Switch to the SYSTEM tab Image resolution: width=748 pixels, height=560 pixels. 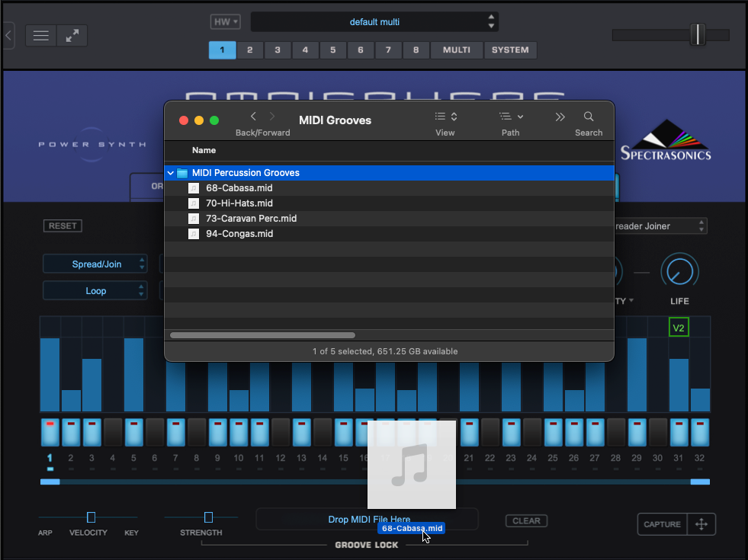[510, 50]
